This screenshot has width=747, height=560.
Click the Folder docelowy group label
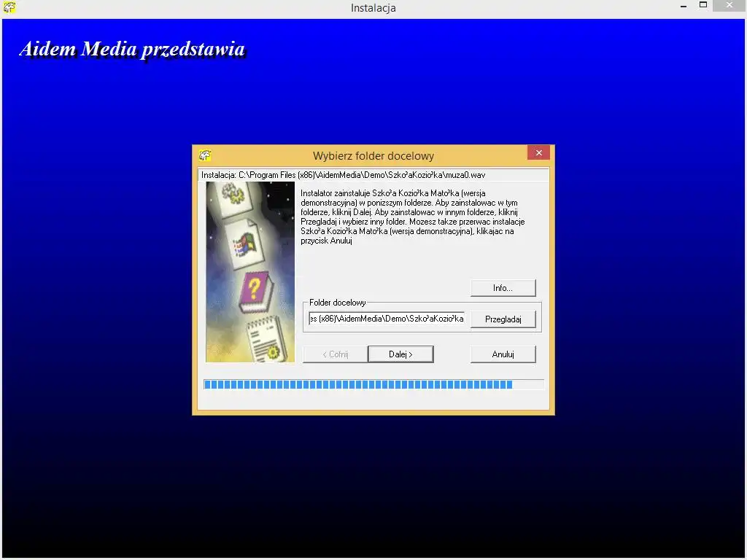point(338,303)
